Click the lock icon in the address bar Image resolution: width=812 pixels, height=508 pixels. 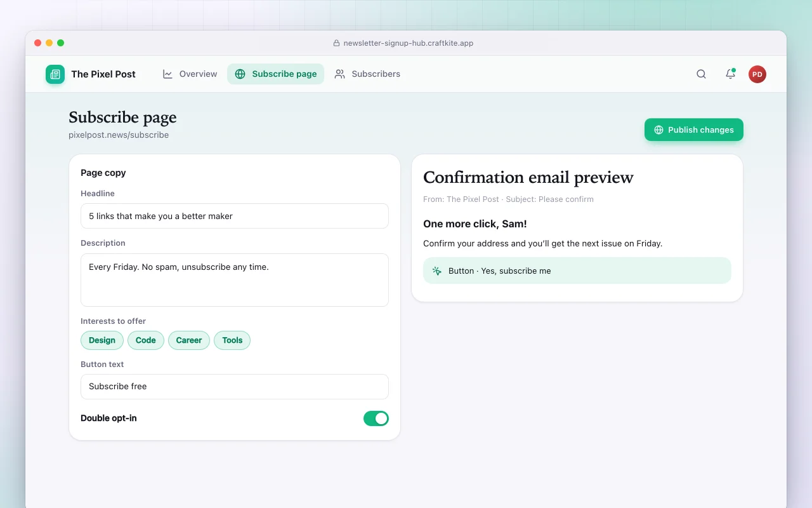click(x=337, y=43)
